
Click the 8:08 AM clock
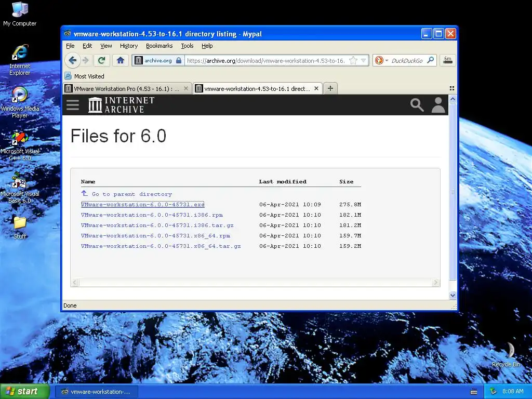pos(513,392)
